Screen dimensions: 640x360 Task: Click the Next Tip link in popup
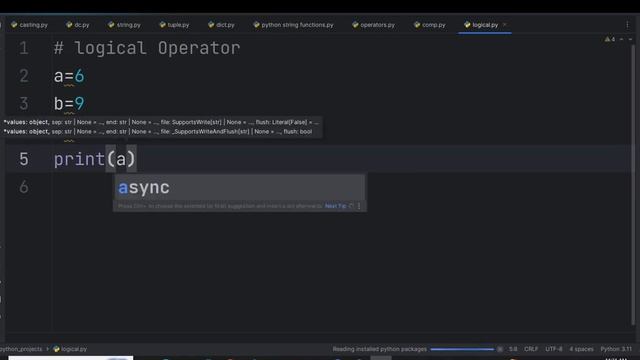336,206
